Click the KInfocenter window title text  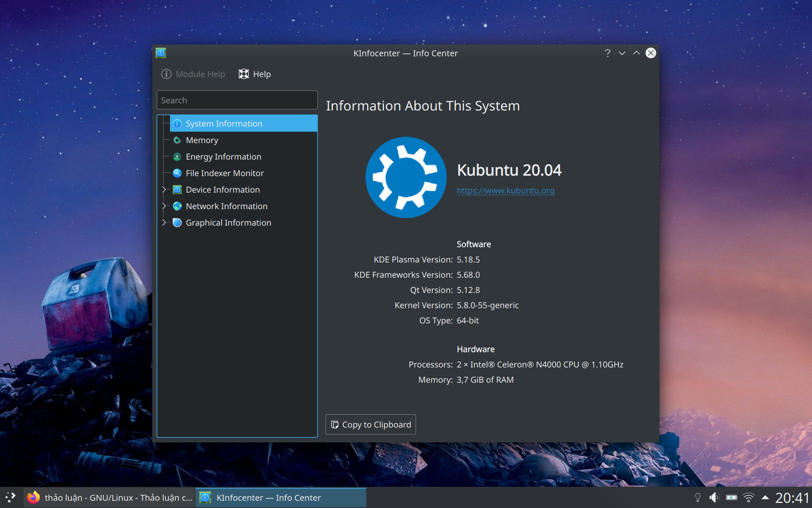(406, 53)
